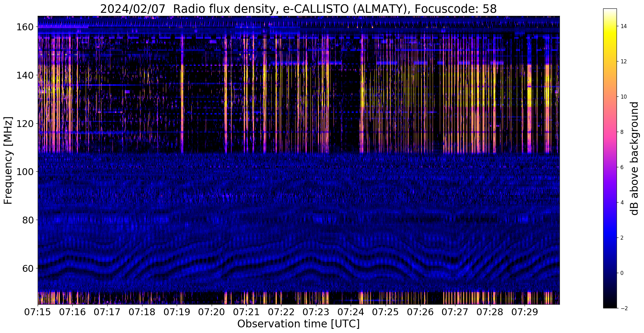
Task: Click the 07:19 time tick label
Action: point(177,312)
